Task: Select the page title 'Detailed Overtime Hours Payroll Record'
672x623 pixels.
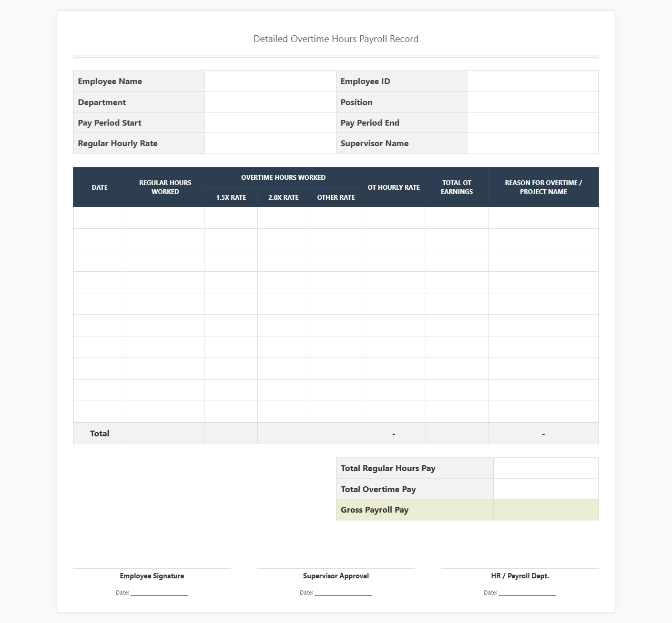Action: [x=336, y=39]
